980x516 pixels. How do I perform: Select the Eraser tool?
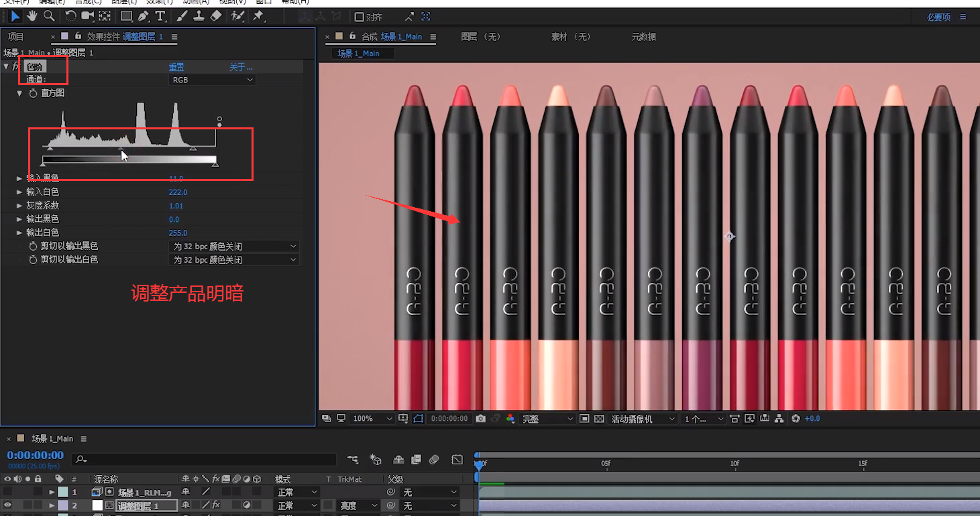pos(216,15)
